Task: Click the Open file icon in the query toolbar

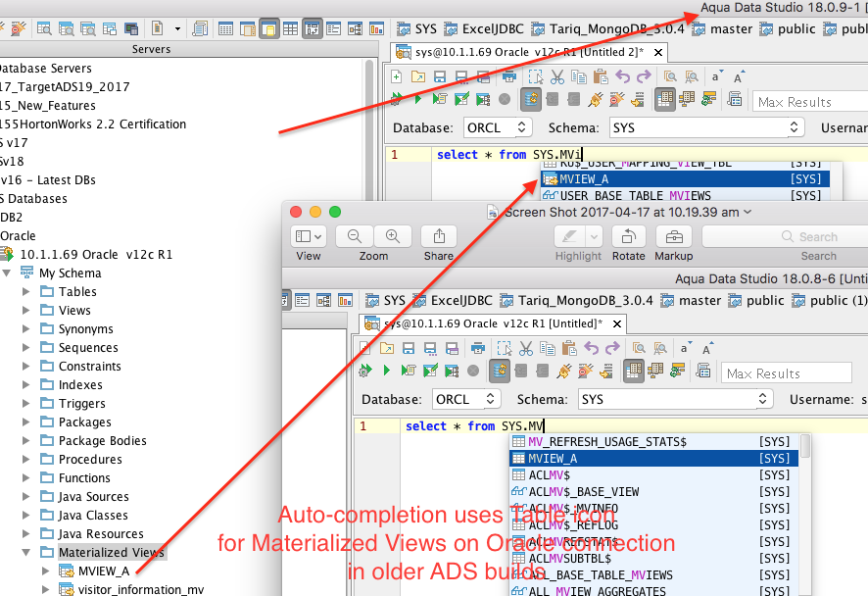Action: tap(418, 76)
